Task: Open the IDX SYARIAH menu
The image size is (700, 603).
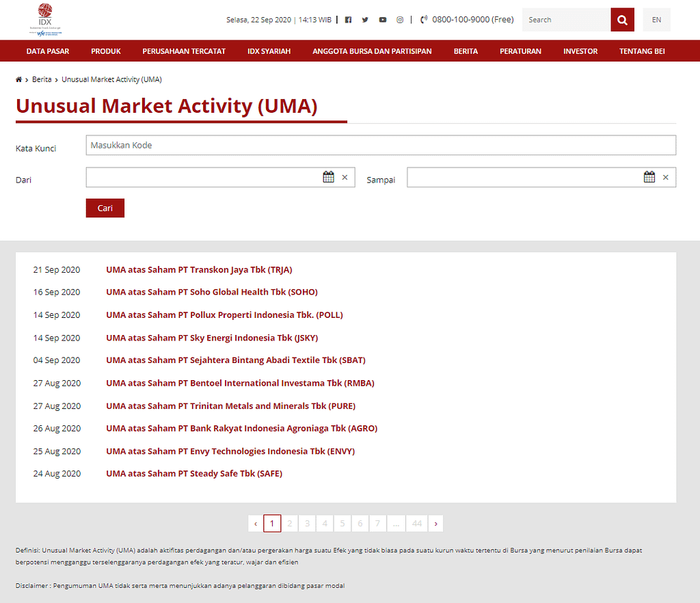Action: pos(269,51)
